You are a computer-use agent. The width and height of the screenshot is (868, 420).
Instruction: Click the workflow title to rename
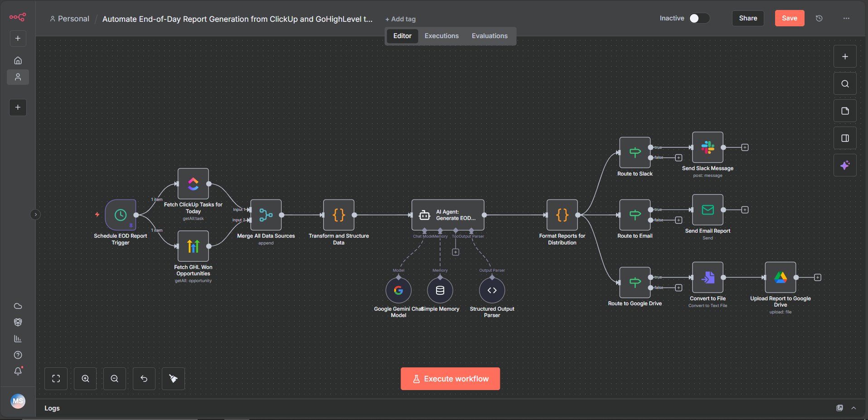click(238, 19)
